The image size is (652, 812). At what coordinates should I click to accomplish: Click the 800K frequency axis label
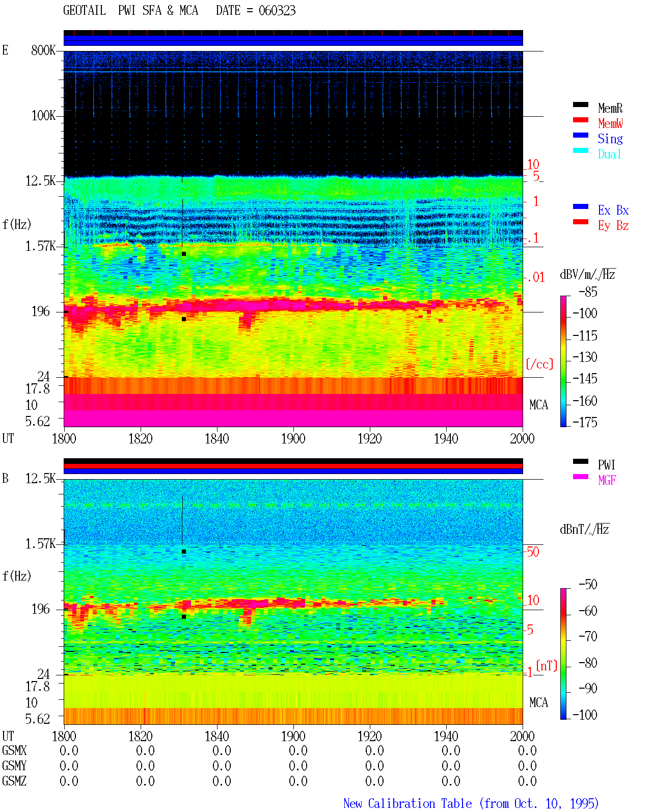[x=43, y=50]
